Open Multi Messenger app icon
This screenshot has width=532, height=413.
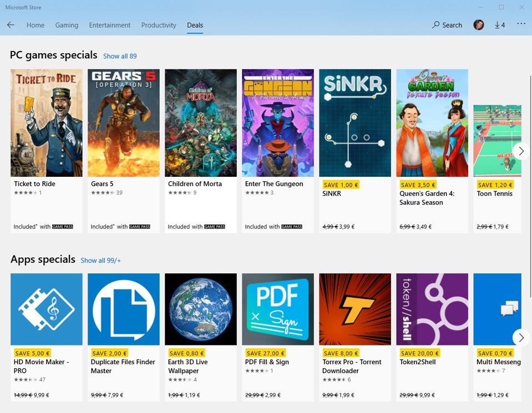pos(497,309)
